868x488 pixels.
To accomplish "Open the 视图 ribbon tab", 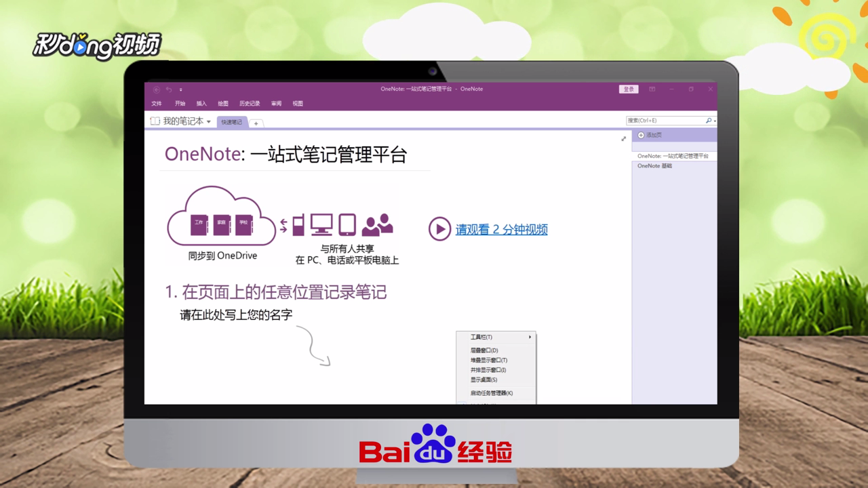I will pos(298,104).
